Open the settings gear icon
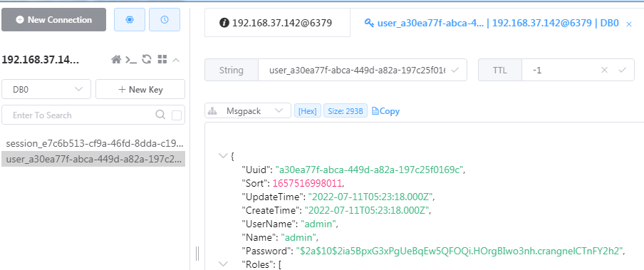 click(x=130, y=20)
